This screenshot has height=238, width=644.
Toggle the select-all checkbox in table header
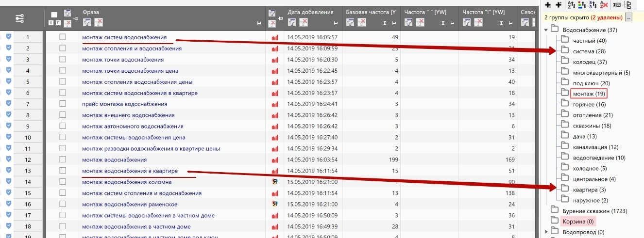click(54, 15)
